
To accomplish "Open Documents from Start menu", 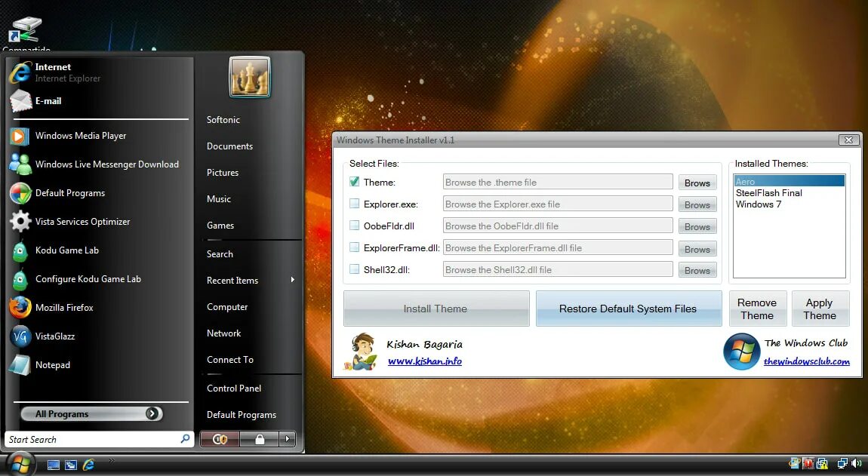I will click(x=229, y=146).
